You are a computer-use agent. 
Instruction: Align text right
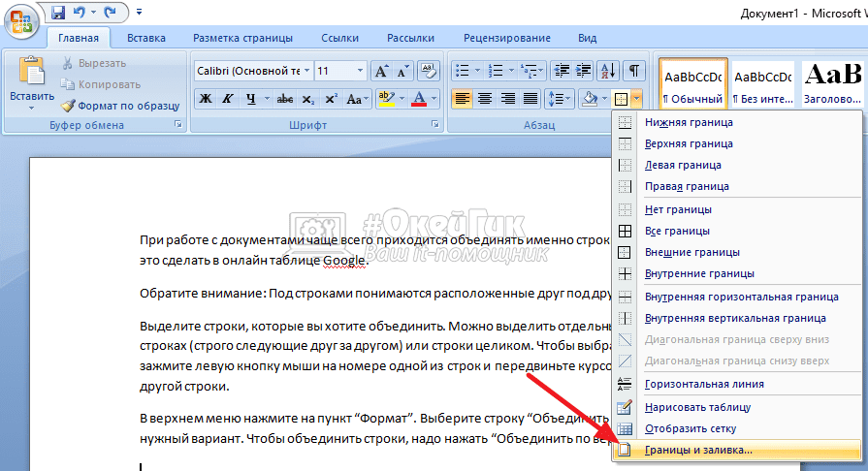507,99
